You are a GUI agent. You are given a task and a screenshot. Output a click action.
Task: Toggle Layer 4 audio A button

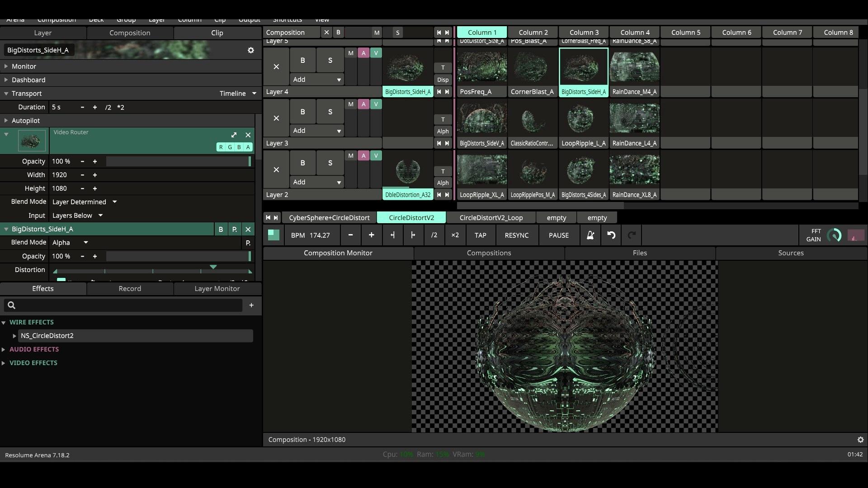click(x=363, y=53)
